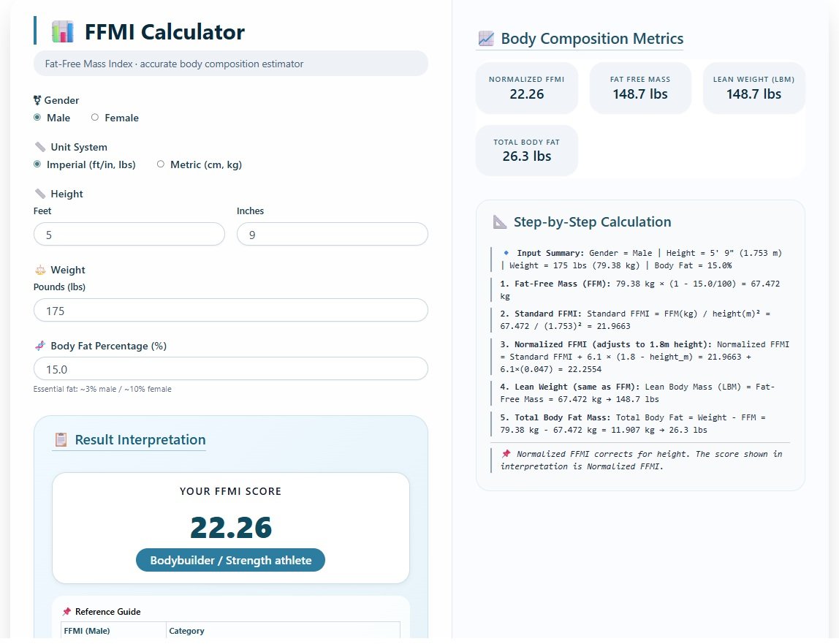Click the Normalized FFMI 22.26 metric card
The width and height of the screenshot is (839, 644).
526,88
